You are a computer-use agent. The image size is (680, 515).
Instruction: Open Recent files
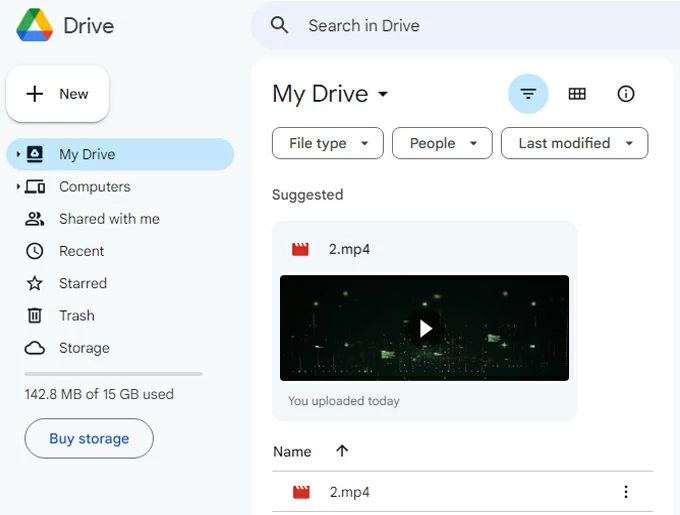(81, 251)
